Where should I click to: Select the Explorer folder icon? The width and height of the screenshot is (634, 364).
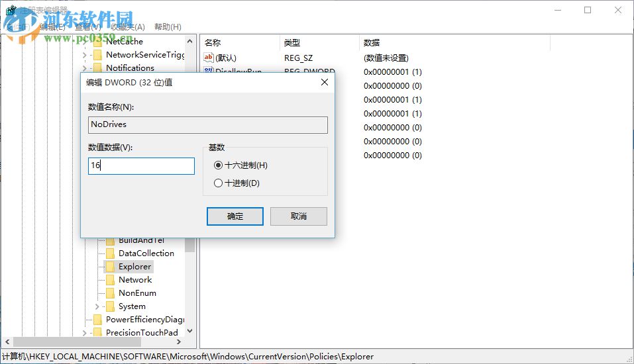coord(110,267)
